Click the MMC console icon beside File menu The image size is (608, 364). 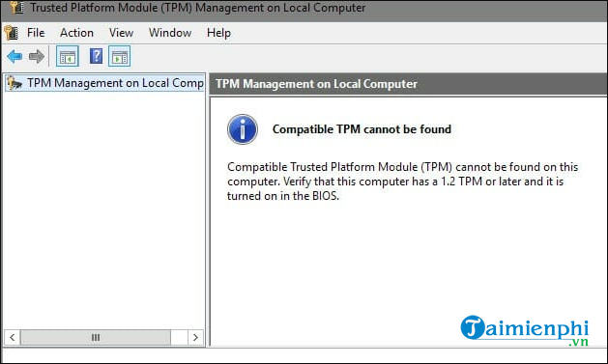[x=12, y=33]
